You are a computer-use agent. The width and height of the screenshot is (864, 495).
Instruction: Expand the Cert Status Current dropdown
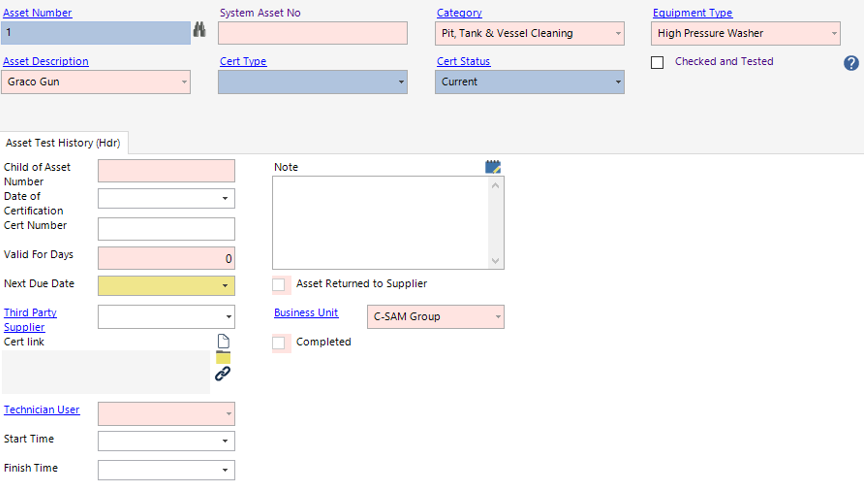click(x=618, y=82)
